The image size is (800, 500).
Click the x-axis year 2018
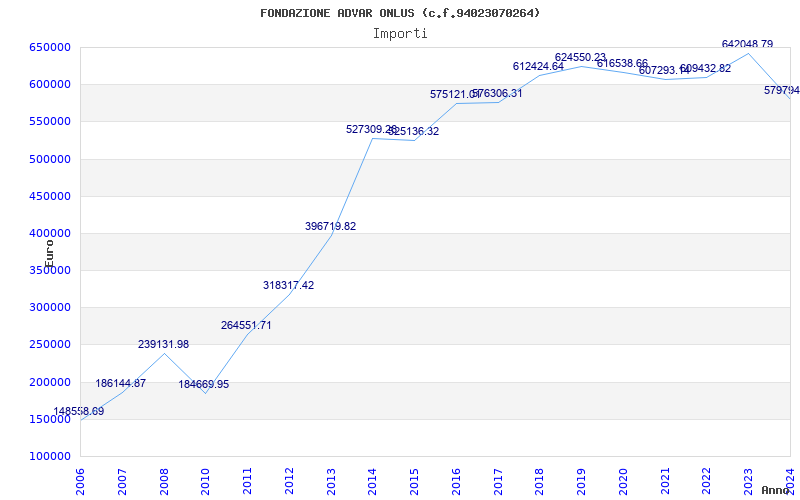pyautogui.click(x=540, y=481)
